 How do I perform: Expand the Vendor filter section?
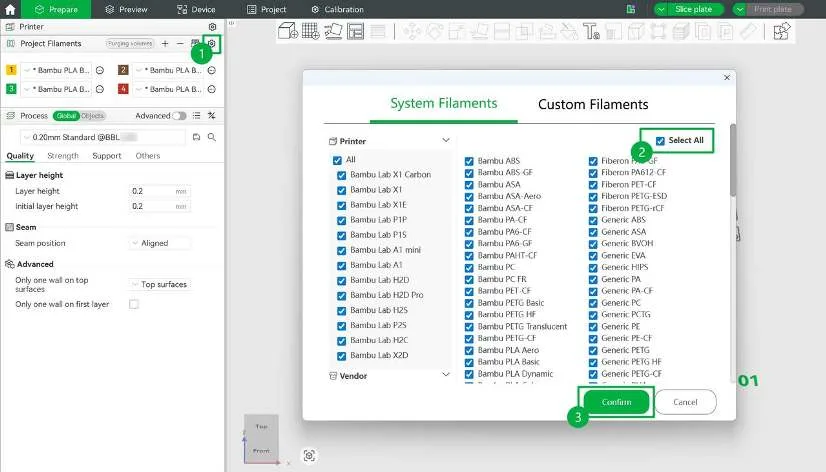(446, 375)
